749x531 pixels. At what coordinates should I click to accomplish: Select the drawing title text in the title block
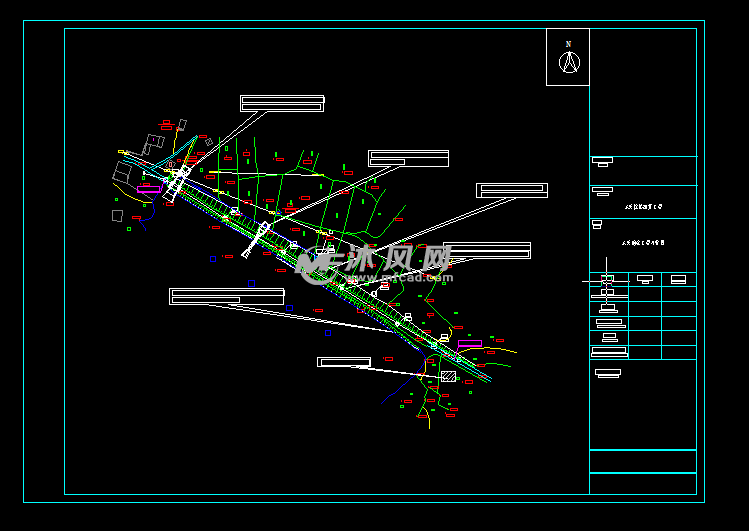[643, 243]
